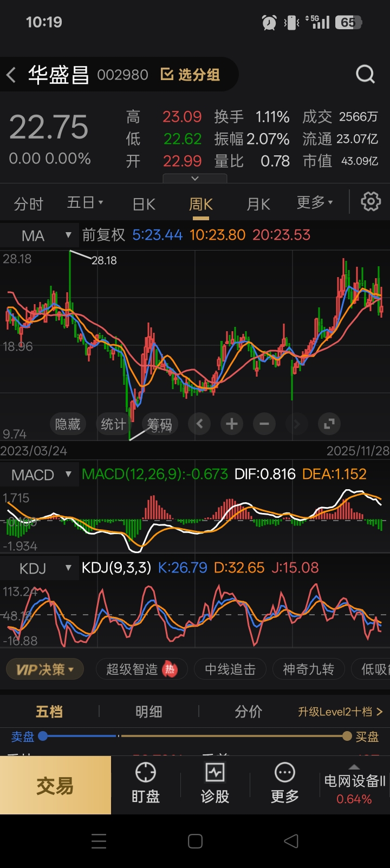This screenshot has width=390, height=868.
Task: Open 五日 chart dropdown
Action: 85,203
